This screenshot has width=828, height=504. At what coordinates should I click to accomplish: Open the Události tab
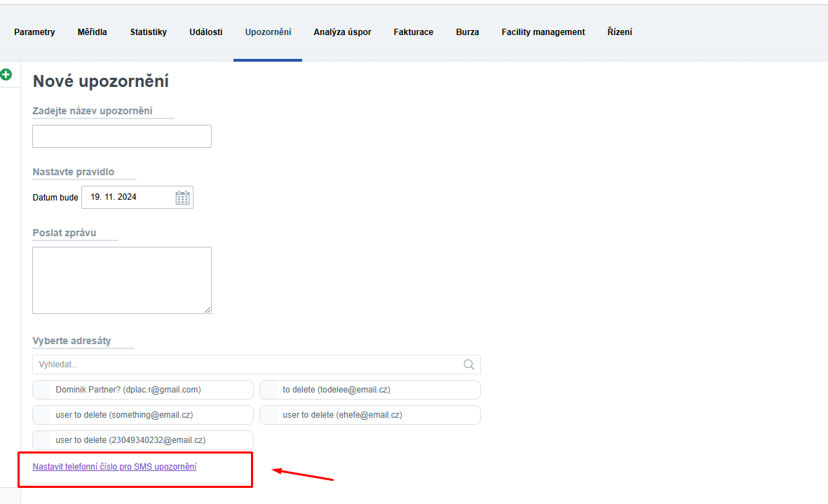coord(206,32)
